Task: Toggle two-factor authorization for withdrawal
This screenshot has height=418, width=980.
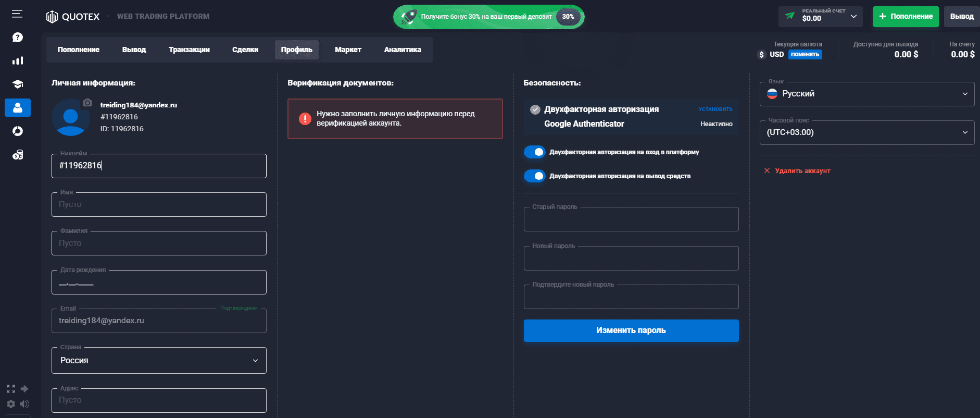Action: click(535, 176)
